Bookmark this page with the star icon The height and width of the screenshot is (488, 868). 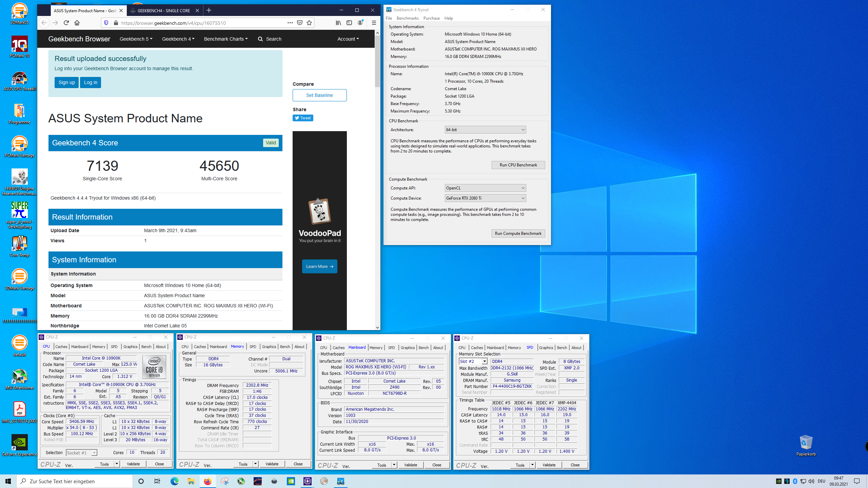(309, 23)
